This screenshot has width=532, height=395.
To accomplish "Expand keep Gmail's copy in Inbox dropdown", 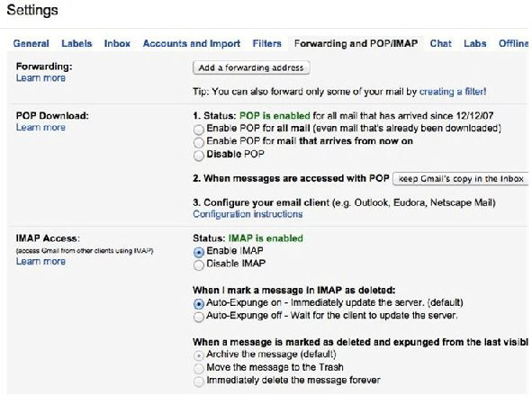I will (x=460, y=179).
